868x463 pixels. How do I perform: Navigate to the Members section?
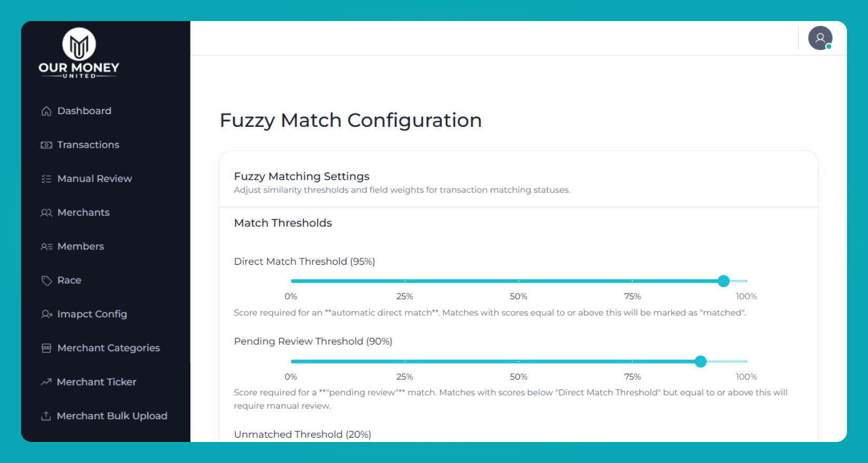80,246
